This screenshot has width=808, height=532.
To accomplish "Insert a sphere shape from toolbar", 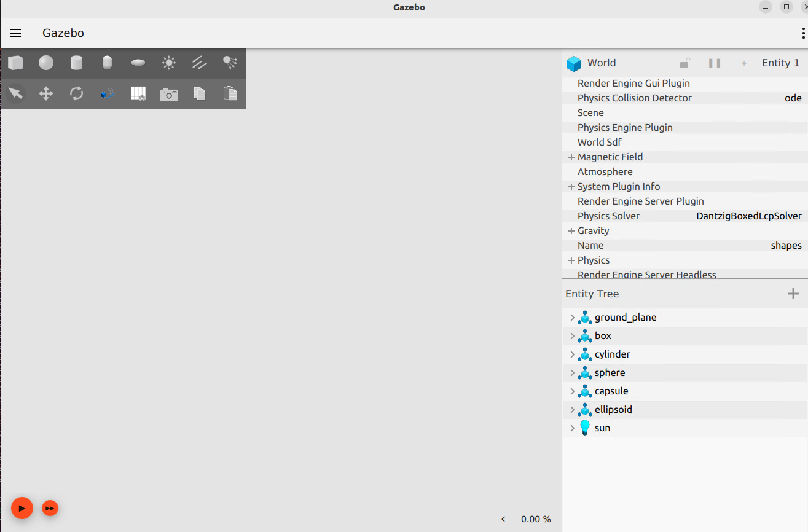I will (46, 63).
